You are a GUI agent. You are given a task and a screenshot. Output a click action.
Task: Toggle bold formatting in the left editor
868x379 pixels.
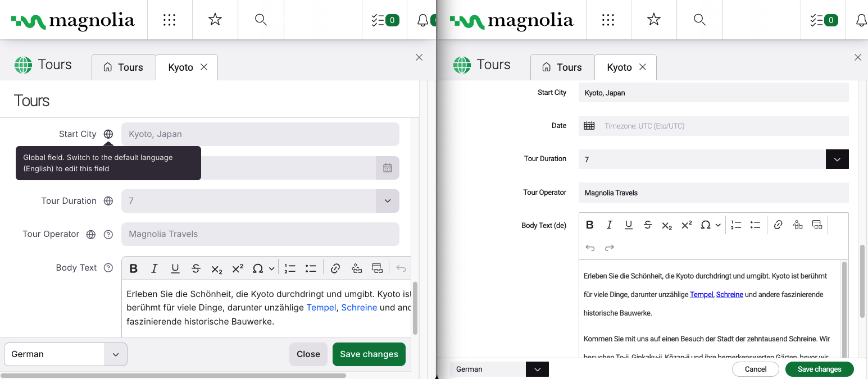tap(134, 268)
